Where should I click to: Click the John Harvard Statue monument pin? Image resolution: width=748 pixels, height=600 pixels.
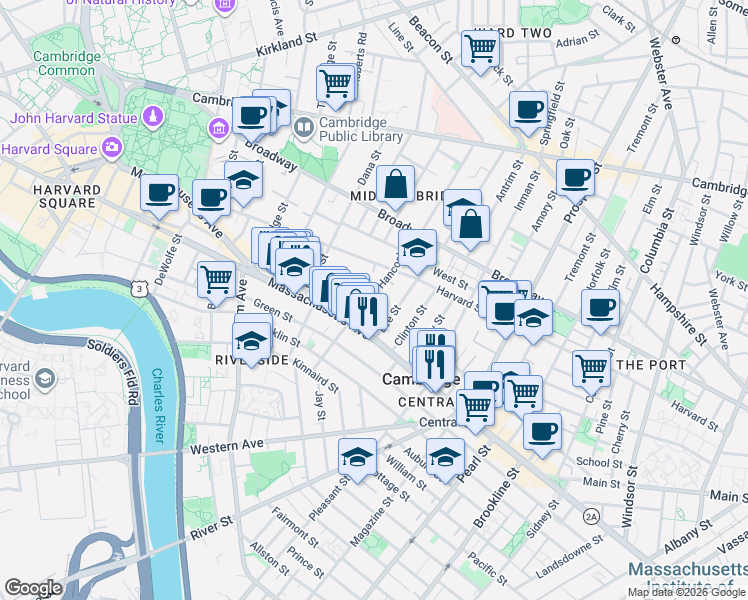point(153,117)
